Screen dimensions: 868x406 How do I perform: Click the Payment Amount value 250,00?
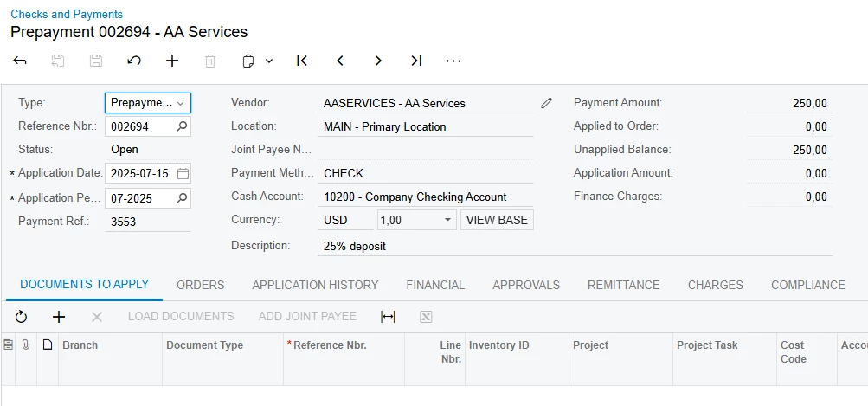[789, 103]
